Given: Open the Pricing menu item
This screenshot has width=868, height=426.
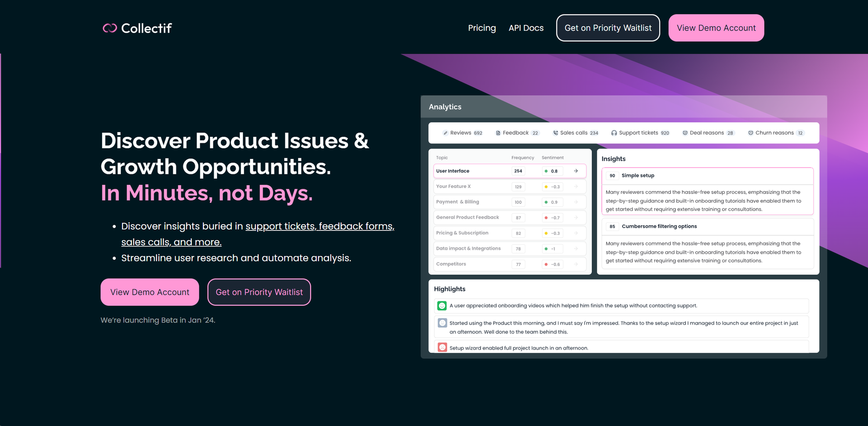Looking at the screenshot, I should tap(481, 28).
